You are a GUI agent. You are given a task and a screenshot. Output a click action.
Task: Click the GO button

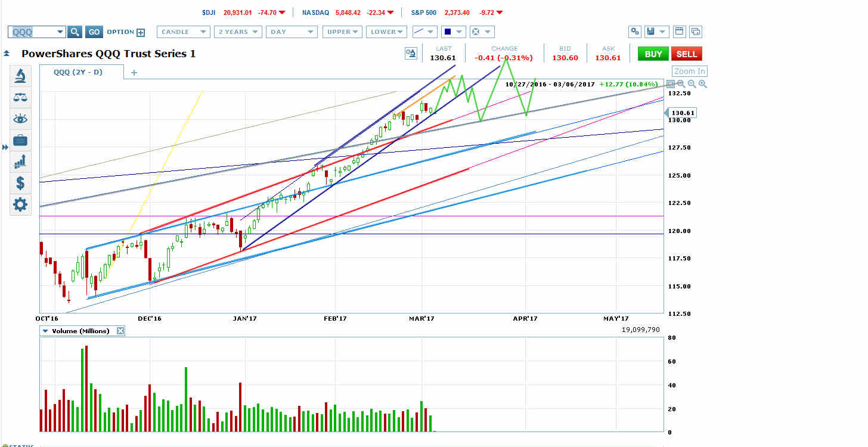point(94,32)
